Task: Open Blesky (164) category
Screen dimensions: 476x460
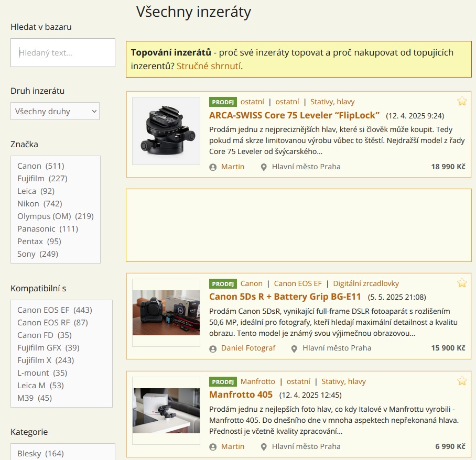Action: click(40, 454)
